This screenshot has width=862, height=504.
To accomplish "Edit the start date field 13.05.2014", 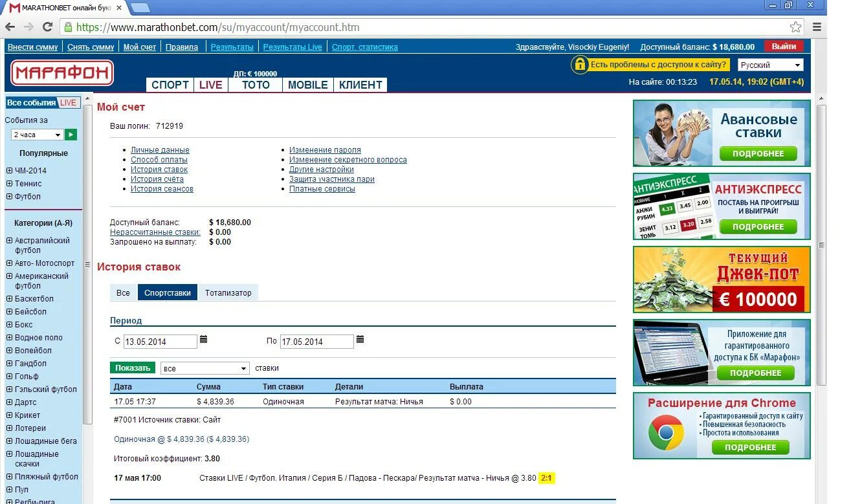I will [x=160, y=342].
